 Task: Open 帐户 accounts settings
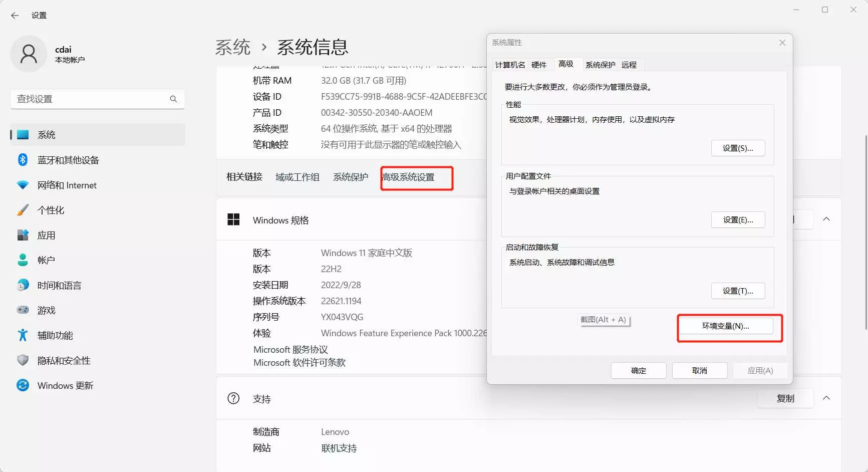(x=98, y=260)
